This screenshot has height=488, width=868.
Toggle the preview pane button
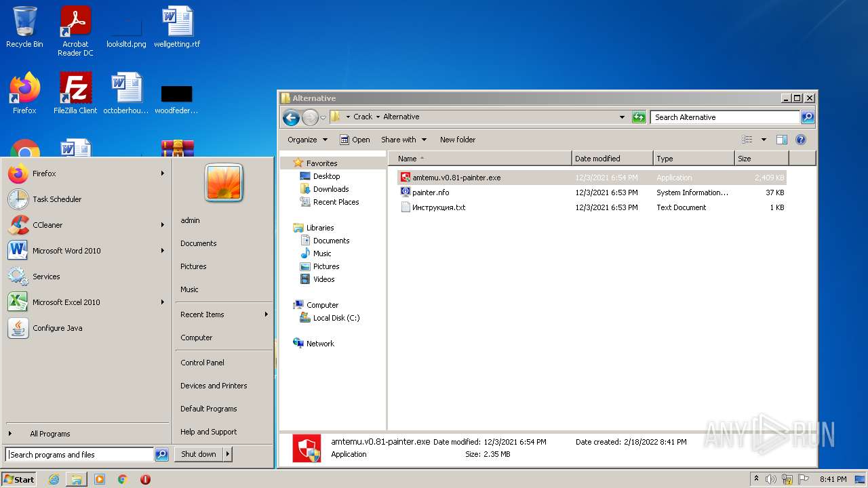(x=782, y=140)
